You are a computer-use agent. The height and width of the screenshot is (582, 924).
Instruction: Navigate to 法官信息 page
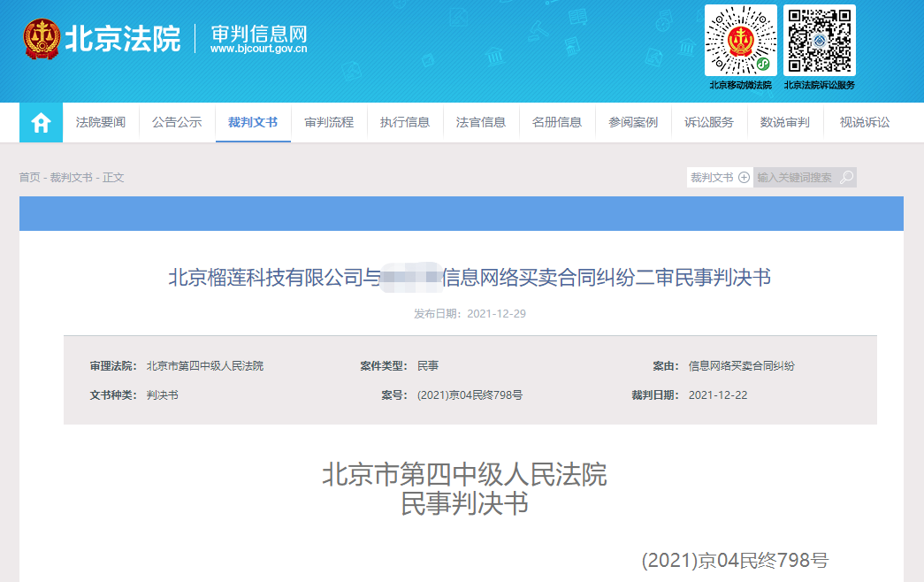(481, 123)
